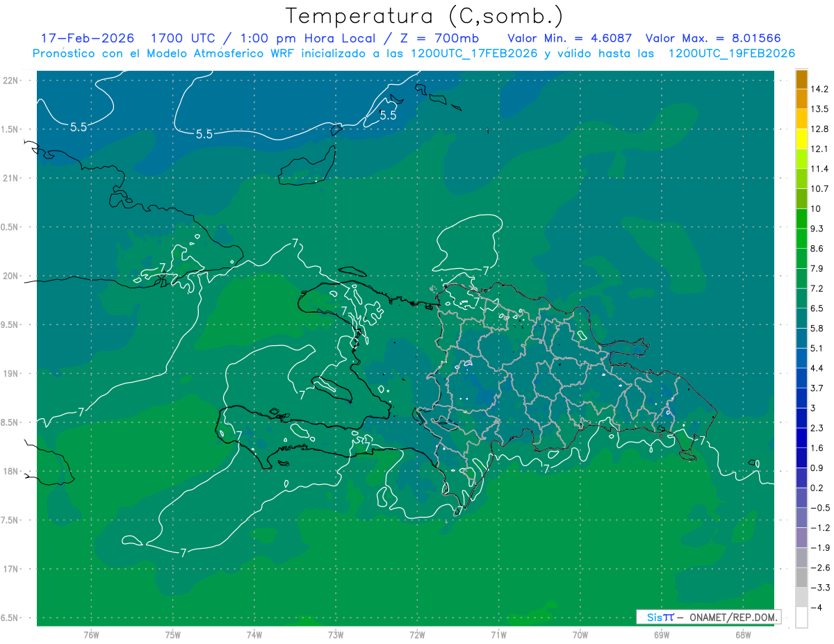
Task: Select the init time "1200UTC_17FEB2026"
Action: [473, 53]
